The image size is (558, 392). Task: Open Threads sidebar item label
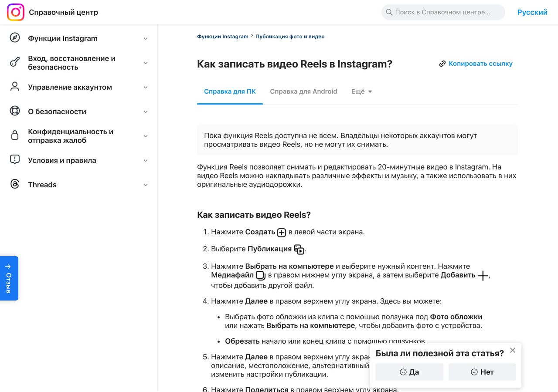coord(42,185)
